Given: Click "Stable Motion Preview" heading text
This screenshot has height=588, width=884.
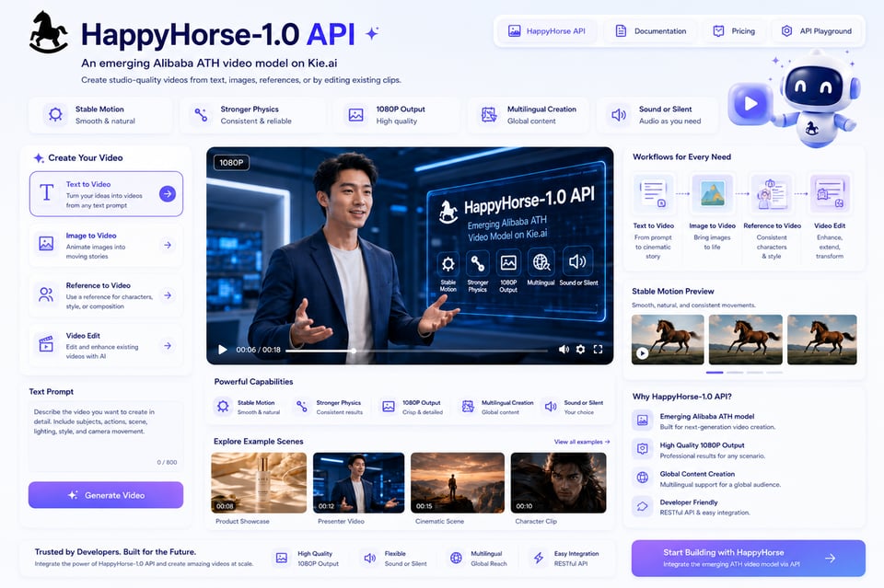Looking at the screenshot, I should [672, 291].
